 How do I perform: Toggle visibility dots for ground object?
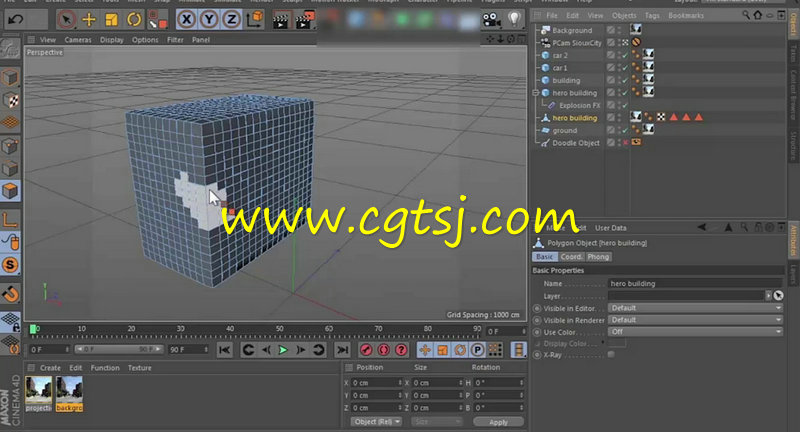(x=619, y=131)
